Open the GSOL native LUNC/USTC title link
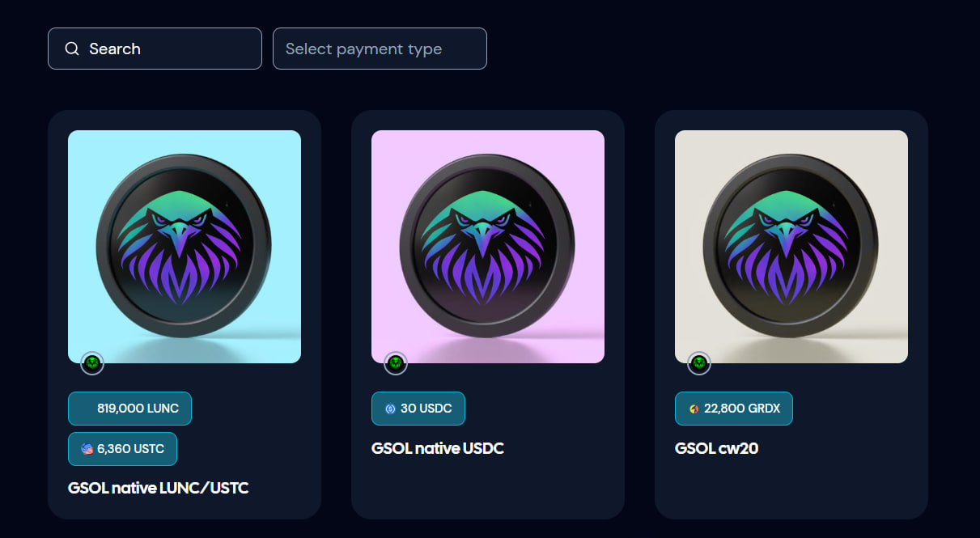This screenshot has height=538, width=980. (159, 488)
